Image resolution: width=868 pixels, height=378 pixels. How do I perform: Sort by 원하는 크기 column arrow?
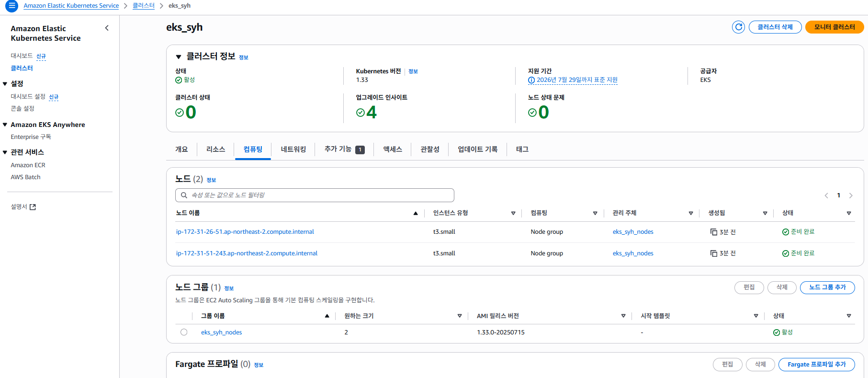[x=460, y=316]
